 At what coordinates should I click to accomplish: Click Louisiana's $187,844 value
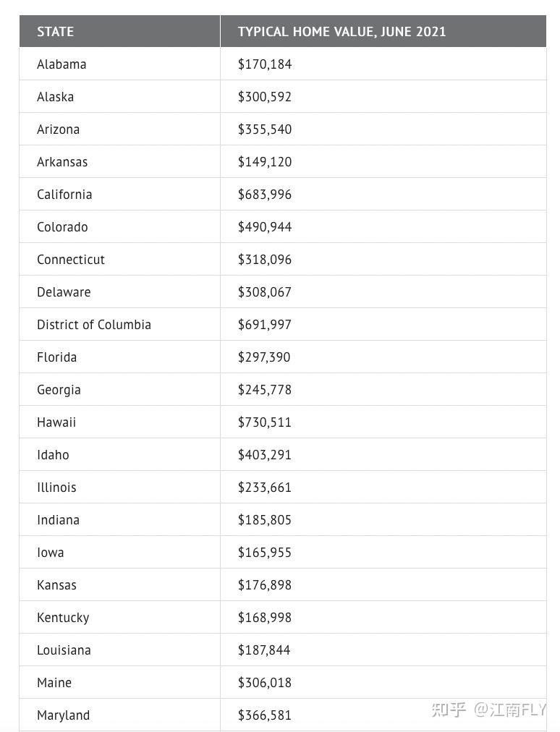(264, 650)
